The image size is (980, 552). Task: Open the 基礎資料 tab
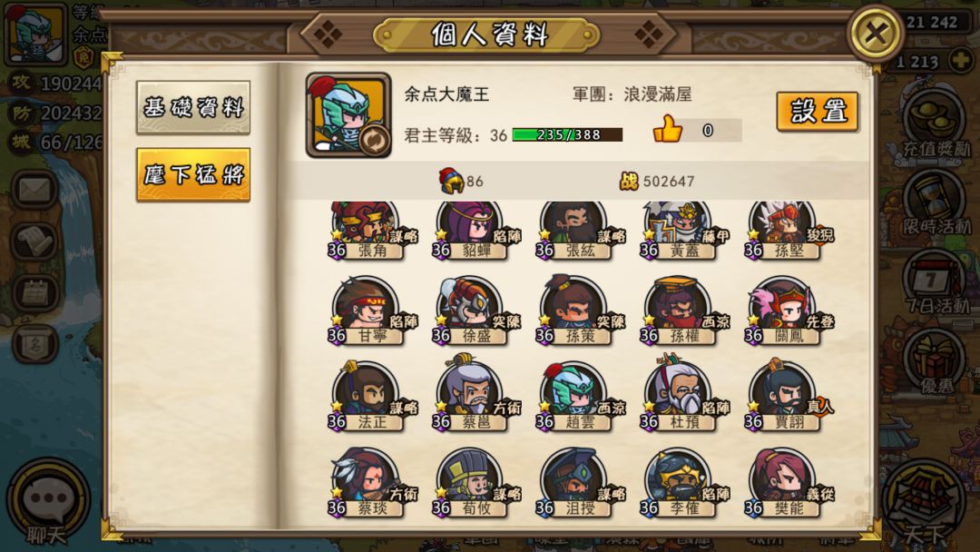pyautogui.click(x=193, y=107)
